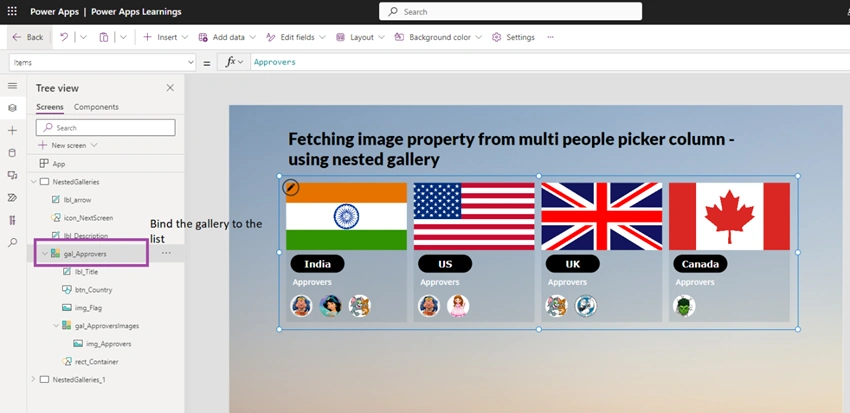Click the UK flag image

pos(602,216)
